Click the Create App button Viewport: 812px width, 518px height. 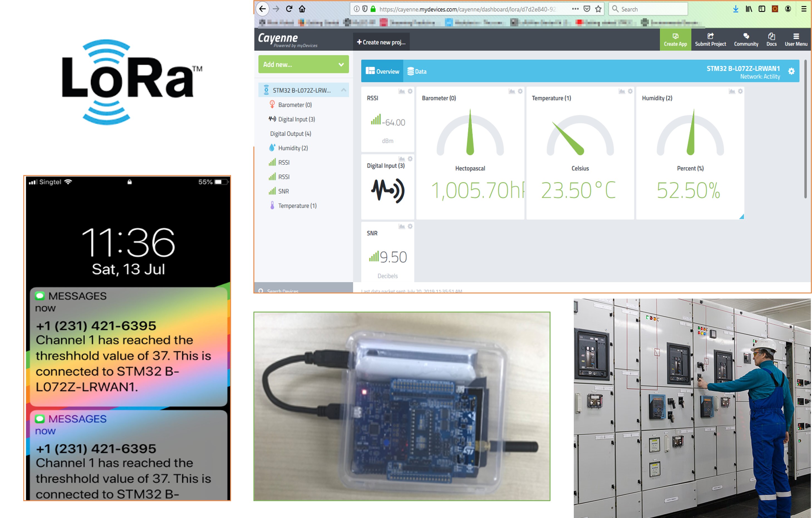click(x=675, y=40)
